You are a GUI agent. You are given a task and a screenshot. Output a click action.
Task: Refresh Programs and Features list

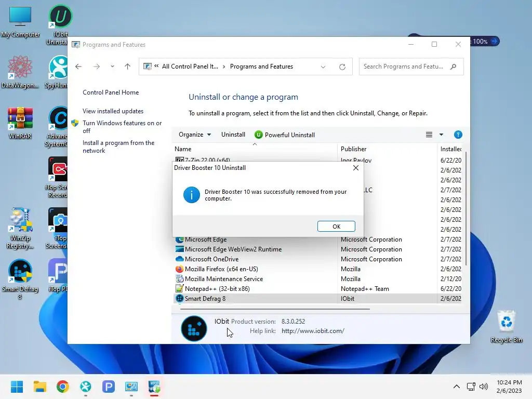click(x=342, y=67)
